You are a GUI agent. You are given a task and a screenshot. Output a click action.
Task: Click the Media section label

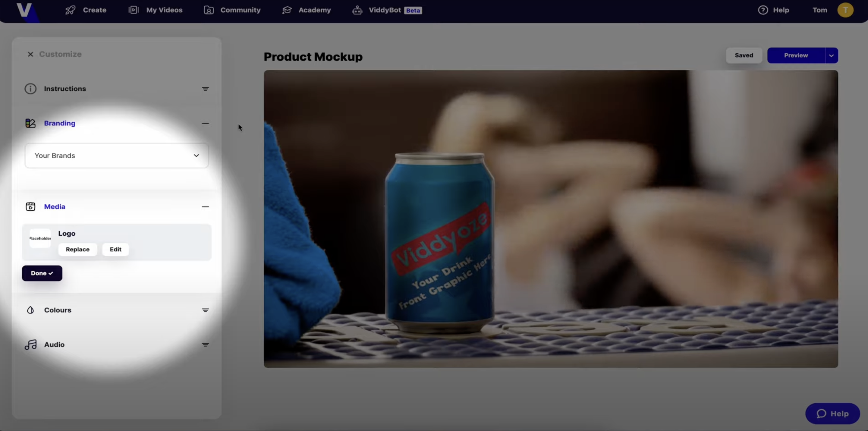55,206
